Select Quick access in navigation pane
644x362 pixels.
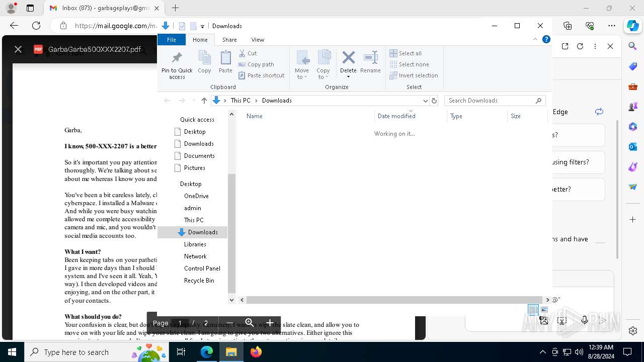click(x=197, y=120)
